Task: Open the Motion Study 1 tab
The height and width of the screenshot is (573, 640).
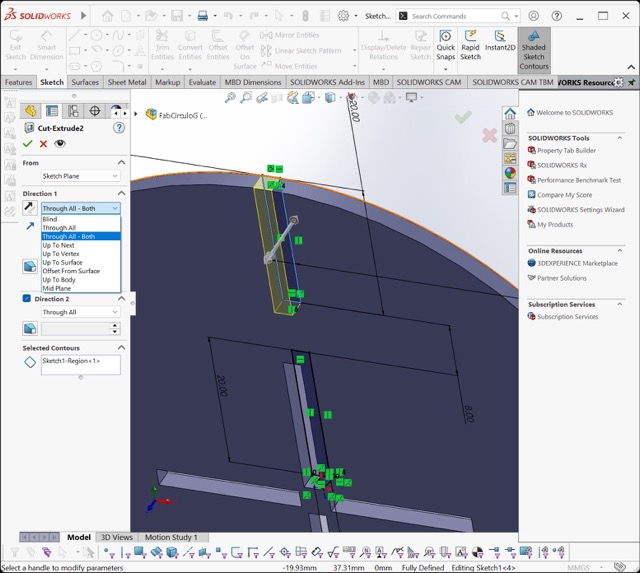Action: click(171, 537)
